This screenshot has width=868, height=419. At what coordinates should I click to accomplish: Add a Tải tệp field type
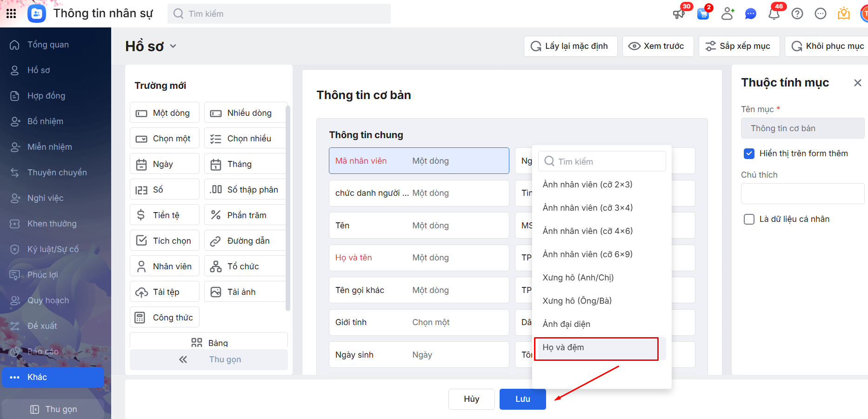165,292
